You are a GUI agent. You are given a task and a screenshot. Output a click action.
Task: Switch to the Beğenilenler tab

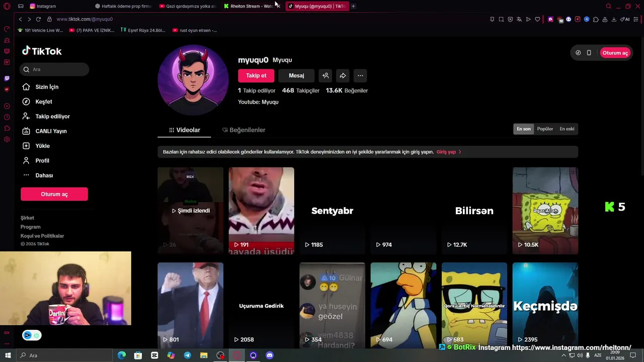click(x=244, y=130)
